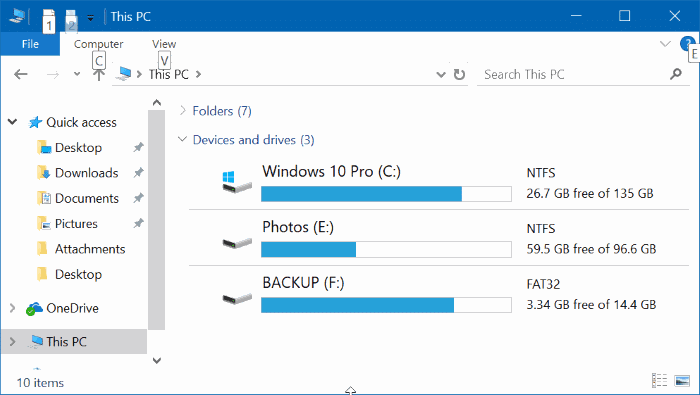Open Documents in Quick access
Screen dimensions: 700x395
pos(87,199)
